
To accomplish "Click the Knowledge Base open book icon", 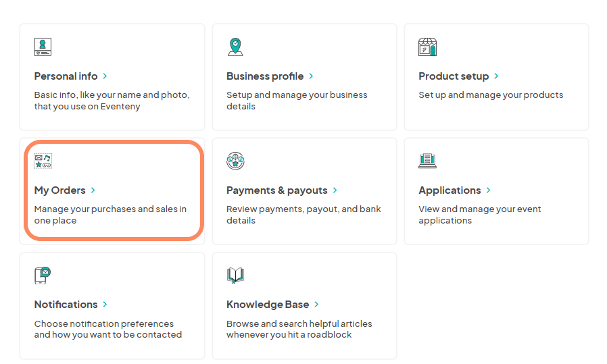I will click(x=235, y=276).
